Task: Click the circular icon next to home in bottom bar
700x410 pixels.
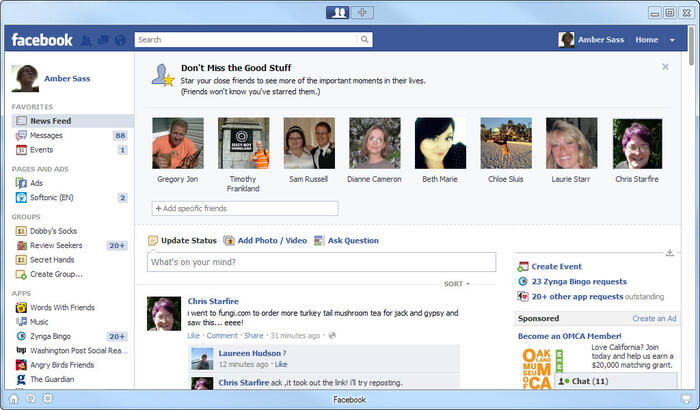Action: (x=31, y=398)
